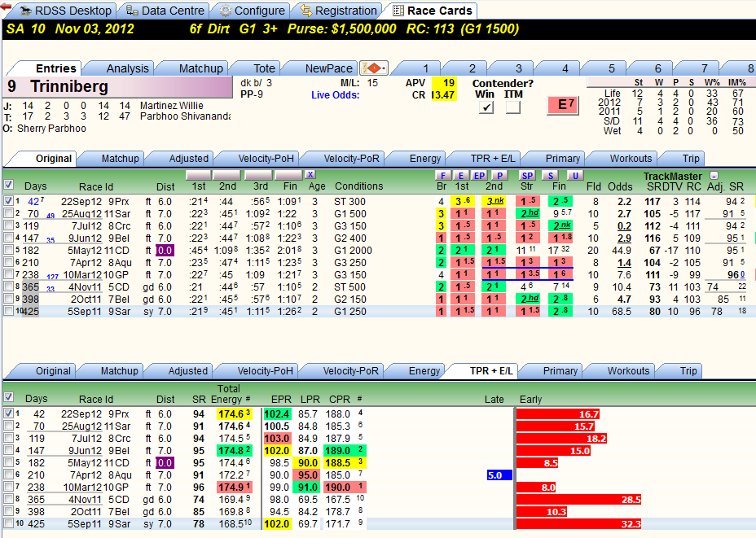
Task: Check the 7Apr12 8Aqu row in upper grid
Action: (8, 263)
